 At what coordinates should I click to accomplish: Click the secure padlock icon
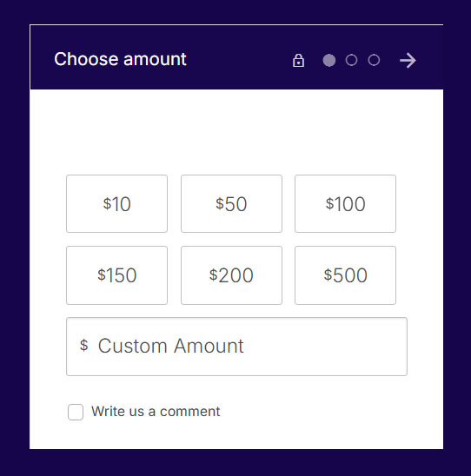pyautogui.click(x=298, y=60)
